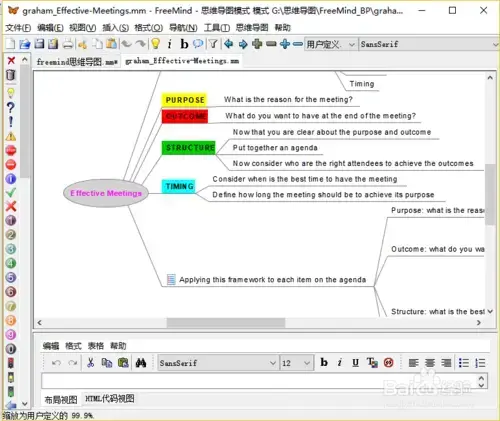Screen dimensions: 500x421
Task: Switch to the freemind思维导图.mm tab
Action: [x=77, y=62]
